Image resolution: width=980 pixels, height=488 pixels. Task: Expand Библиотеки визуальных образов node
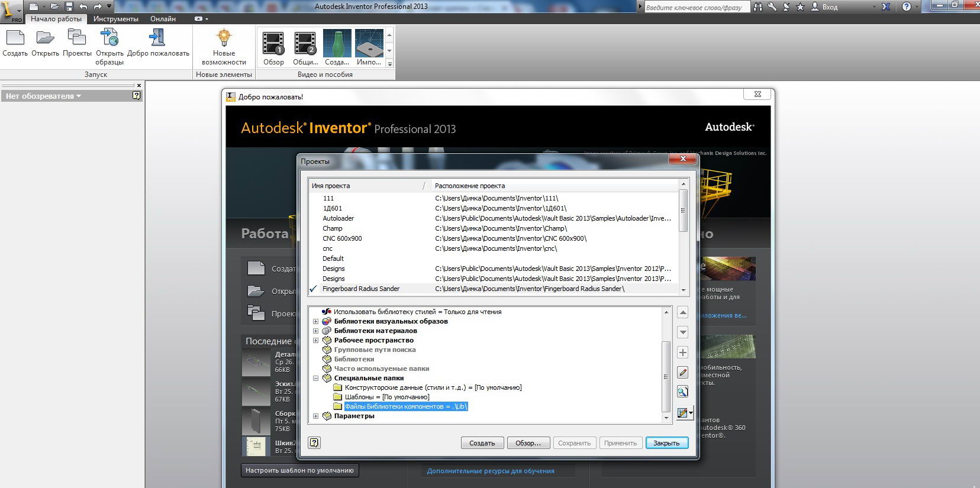[x=315, y=322]
